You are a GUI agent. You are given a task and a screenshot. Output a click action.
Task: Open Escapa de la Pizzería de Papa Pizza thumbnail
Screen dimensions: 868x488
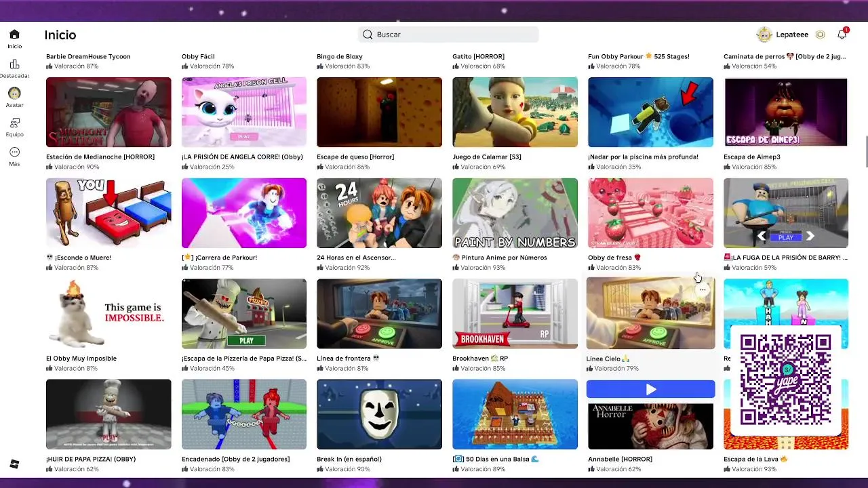click(x=244, y=314)
